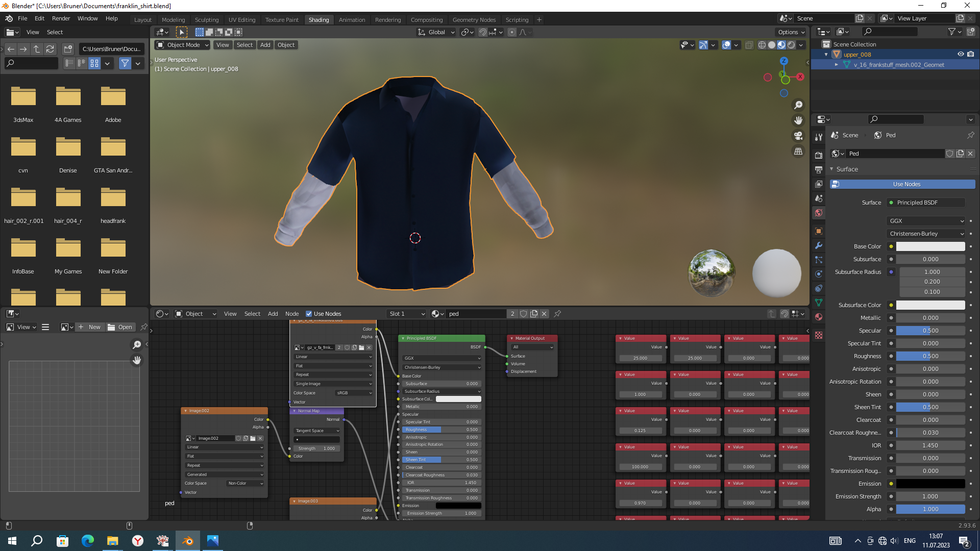
Task: Open the Particles properties tab icon
Action: (819, 260)
